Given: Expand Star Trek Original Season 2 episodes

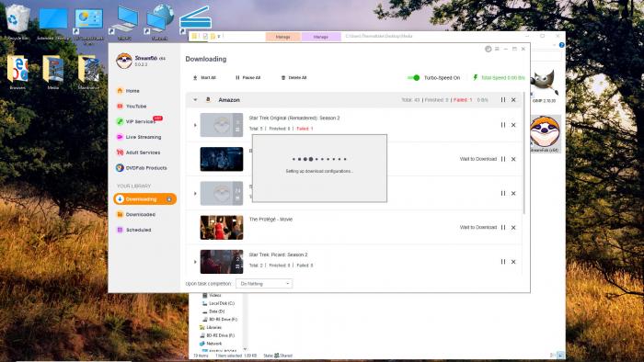Looking at the screenshot, I should click(195, 125).
